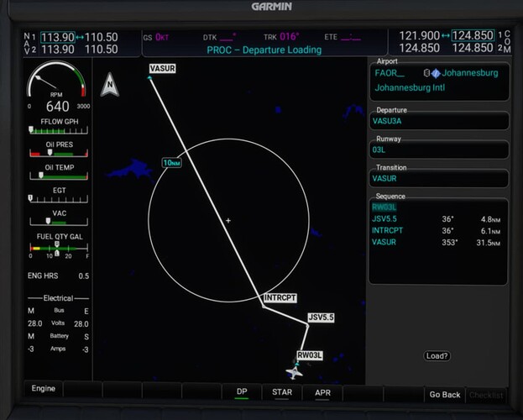
Task: Click the NAV frequency swap arrow
Action: pos(80,37)
